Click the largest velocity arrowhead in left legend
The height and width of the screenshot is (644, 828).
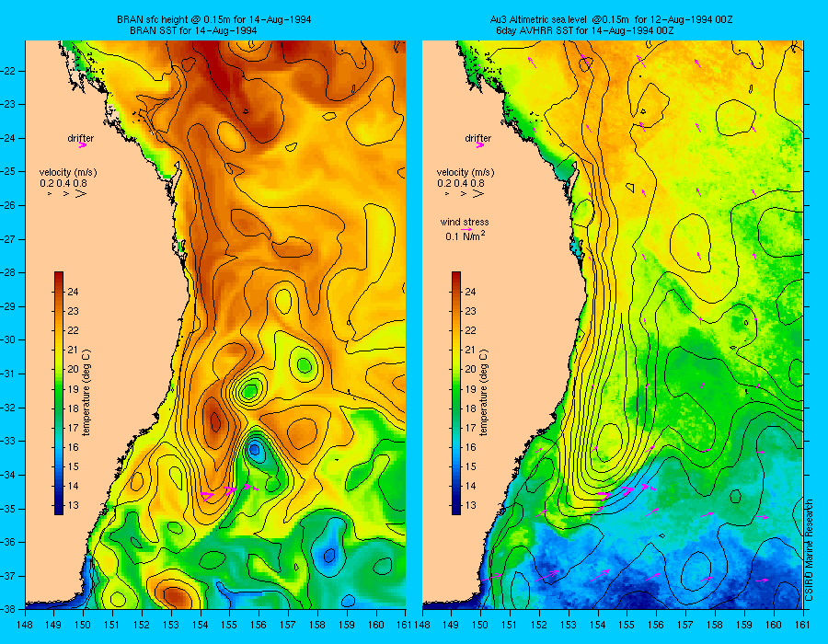coord(81,194)
